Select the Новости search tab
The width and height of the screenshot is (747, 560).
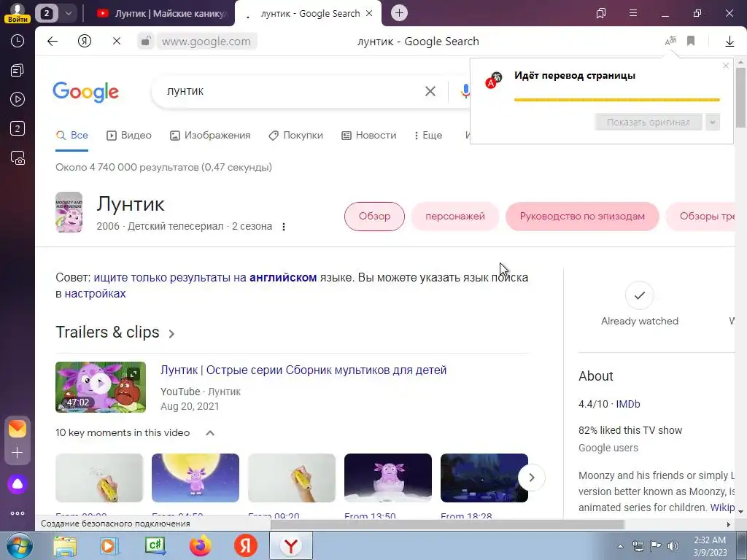(368, 135)
